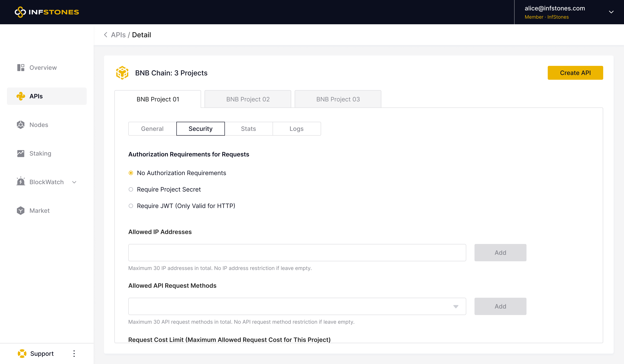Click the Authorization Requirements for Requests heading

[x=189, y=154]
